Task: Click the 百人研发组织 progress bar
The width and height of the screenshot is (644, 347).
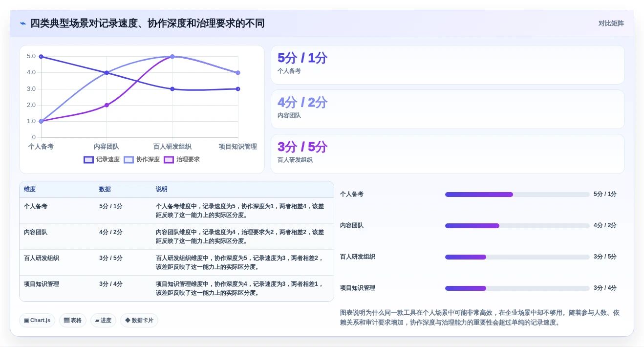Action: (517, 257)
